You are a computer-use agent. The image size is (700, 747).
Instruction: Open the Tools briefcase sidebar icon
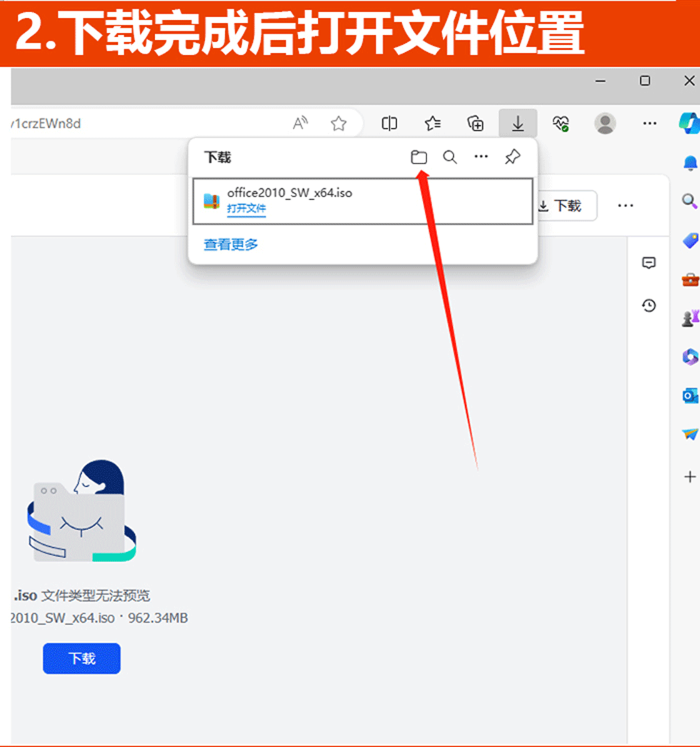[x=690, y=279]
